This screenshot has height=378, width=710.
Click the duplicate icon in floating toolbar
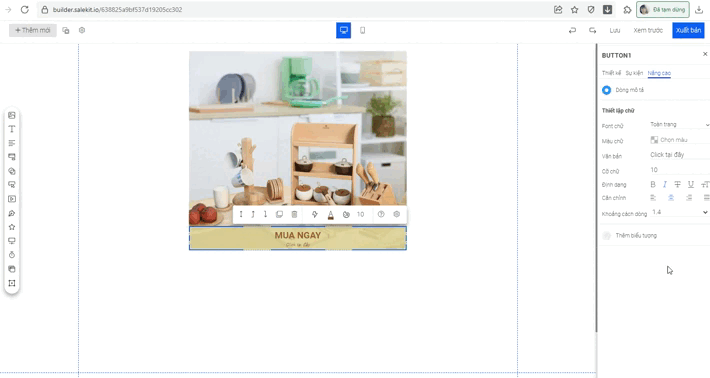click(279, 214)
